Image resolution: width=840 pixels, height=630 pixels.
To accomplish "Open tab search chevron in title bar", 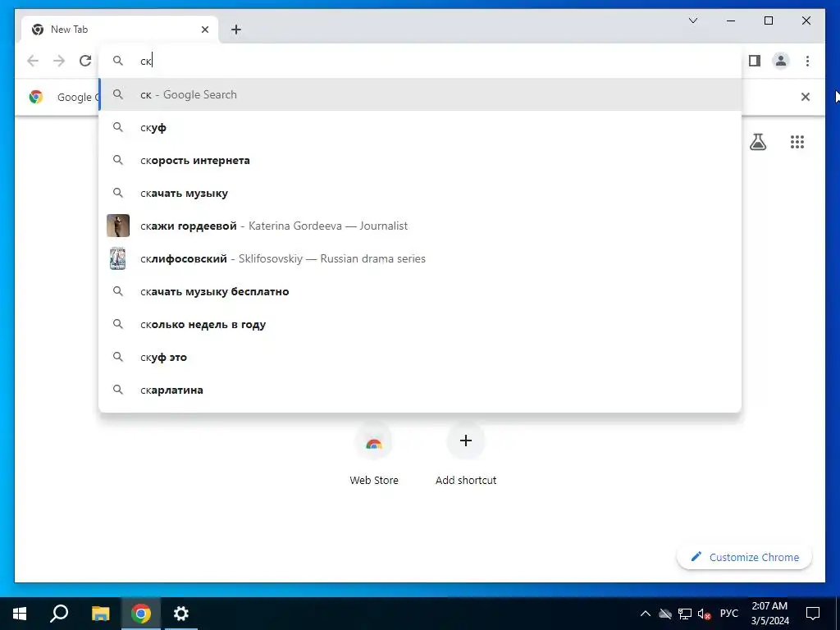I will pos(692,21).
